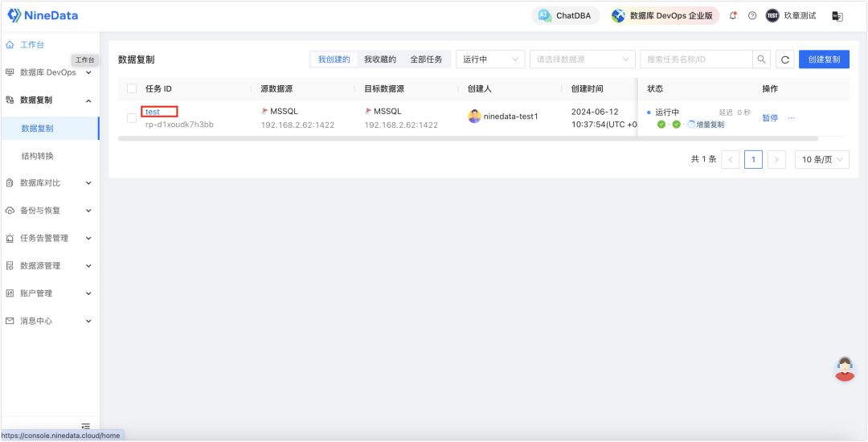Click the 任务告警管理 alarm icon
This screenshot has width=868, height=442.
[10, 239]
